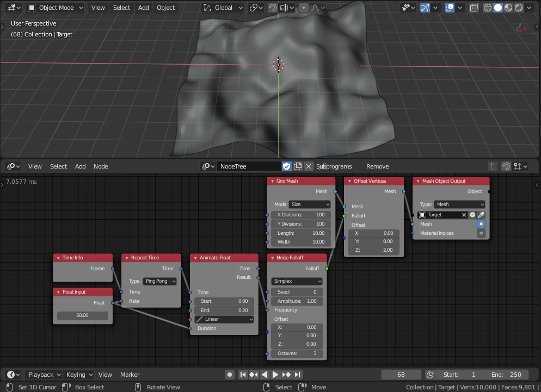The width and height of the screenshot is (541, 392).
Task: Open the Node menu in node editor
Action: (101, 166)
